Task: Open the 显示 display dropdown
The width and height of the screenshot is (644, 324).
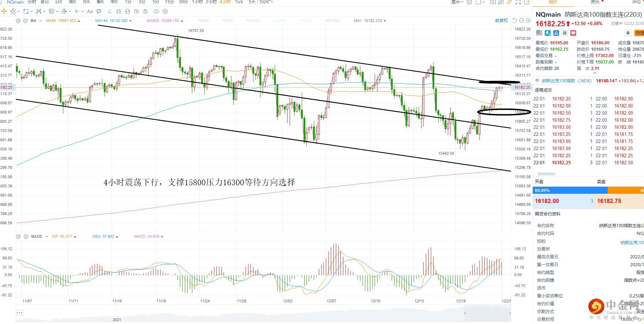Action: pyautogui.click(x=457, y=2)
